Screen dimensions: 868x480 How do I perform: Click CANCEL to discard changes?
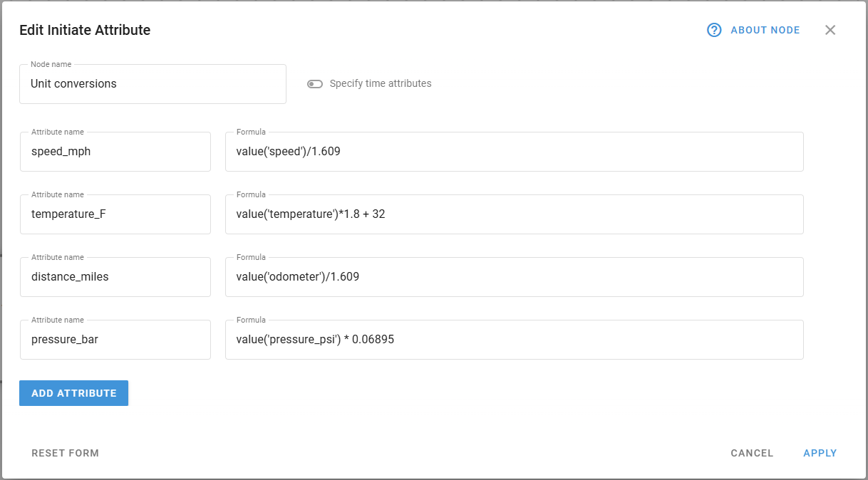coord(751,453)
